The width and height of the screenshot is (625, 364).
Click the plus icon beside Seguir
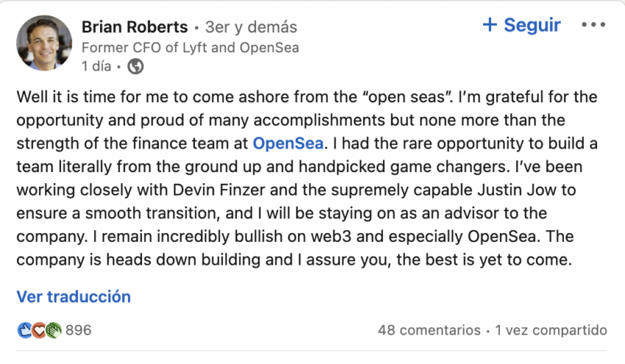(x=490, y=25)
